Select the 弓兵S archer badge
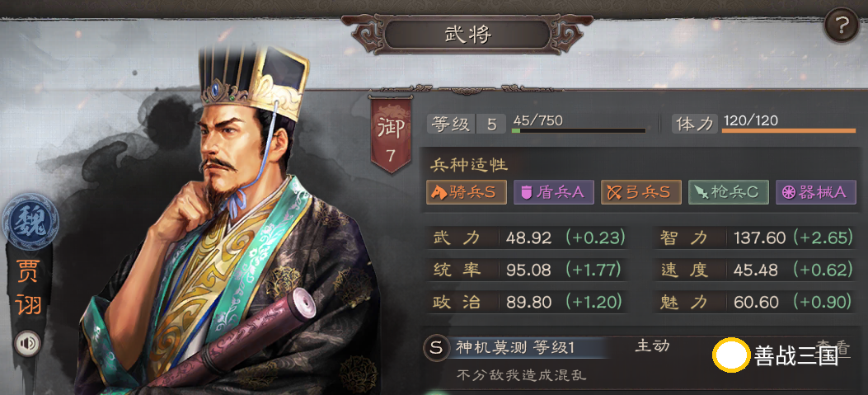This screenshot has height=395, width=868. (641, 192)
